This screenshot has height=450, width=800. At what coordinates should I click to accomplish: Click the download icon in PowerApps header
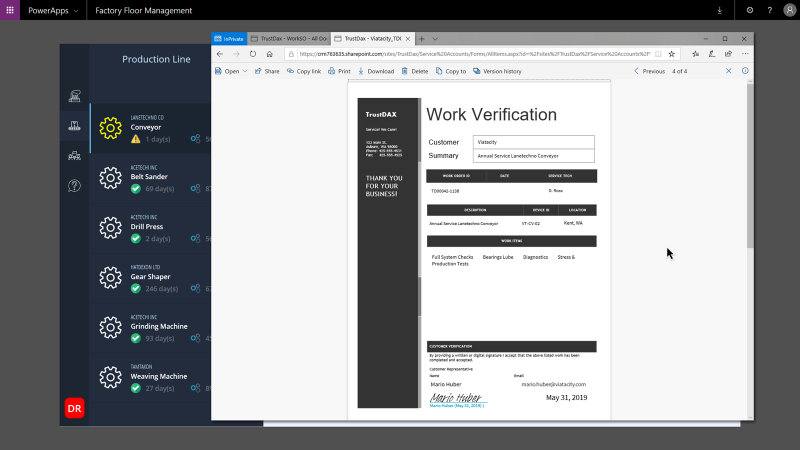coord(719,10)
